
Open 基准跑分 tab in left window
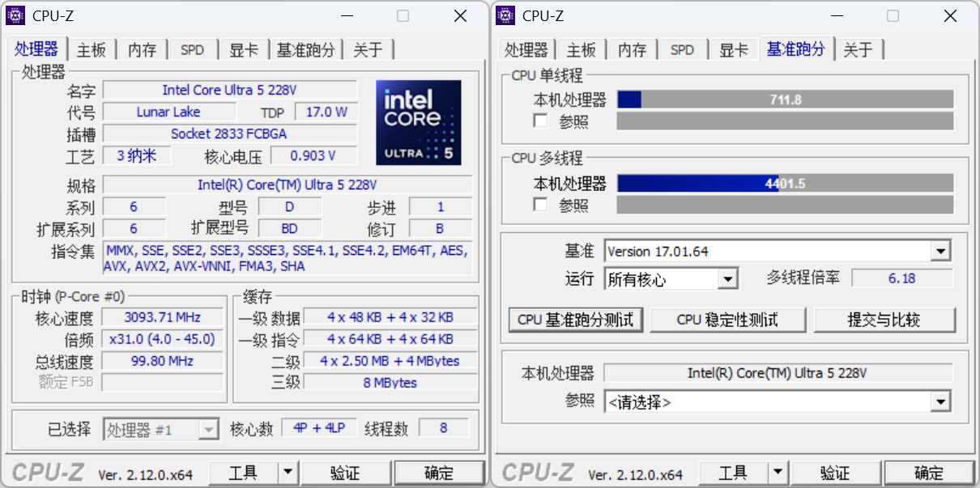click(306, 50)
